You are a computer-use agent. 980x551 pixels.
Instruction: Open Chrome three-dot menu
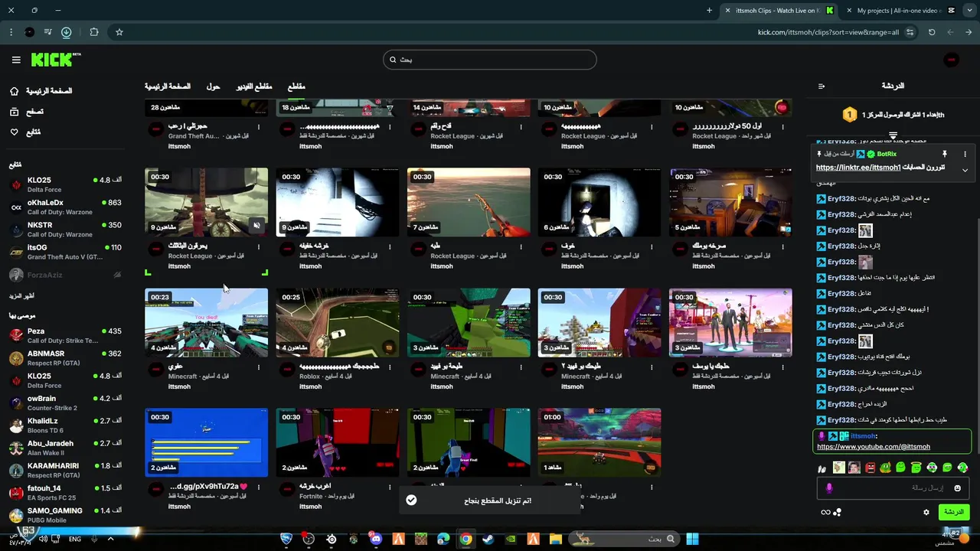[x=11, y=32]
